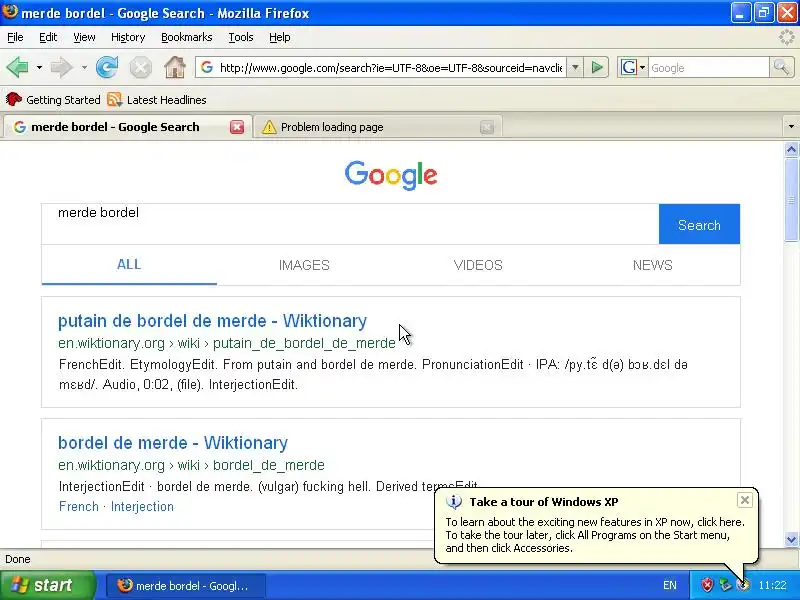Click the merde bordel taskbar button
Screen dimensions: 800x600
pos(186,585)
